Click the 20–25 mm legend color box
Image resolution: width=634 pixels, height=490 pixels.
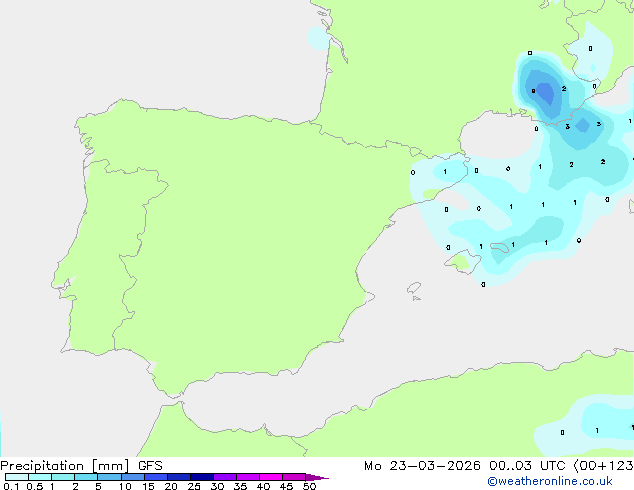pyautogui.click(x=179, y=477)
